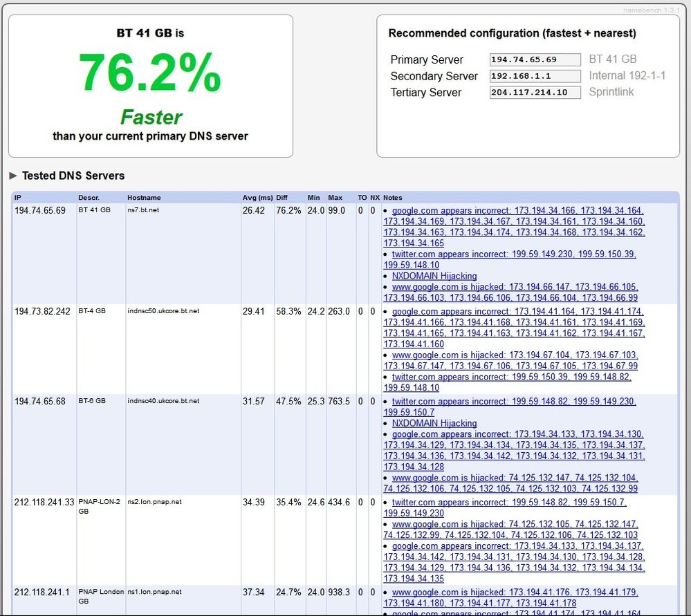Screen dimensions: 691x616
Task: Click average value 31.57
Action: point(253,402)
